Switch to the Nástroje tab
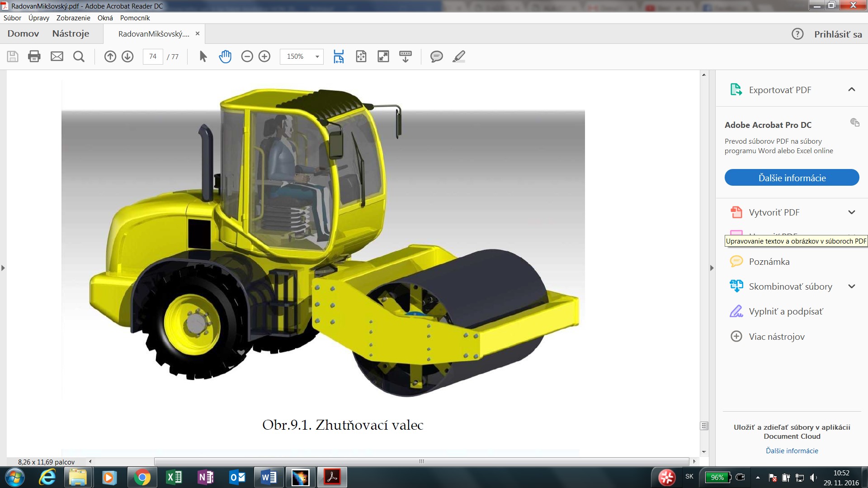Viewport: 868px width, 488px height. pyautogui.click(x=71, y=34)
